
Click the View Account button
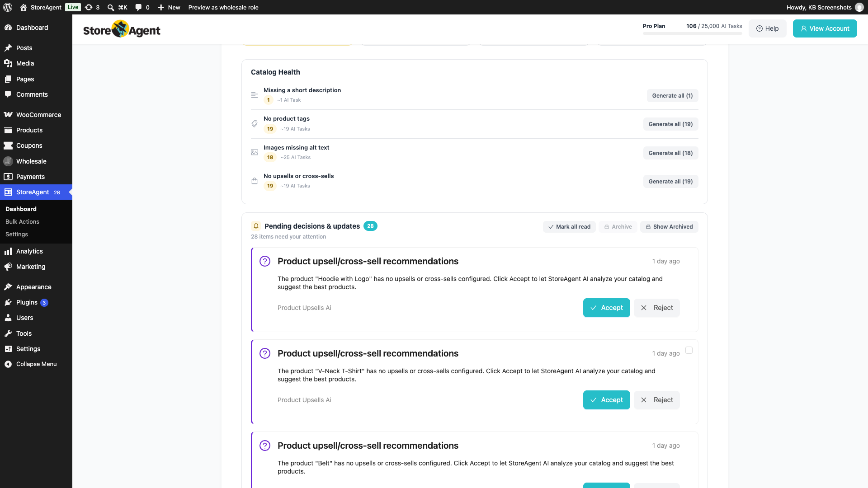click(825, 28)
